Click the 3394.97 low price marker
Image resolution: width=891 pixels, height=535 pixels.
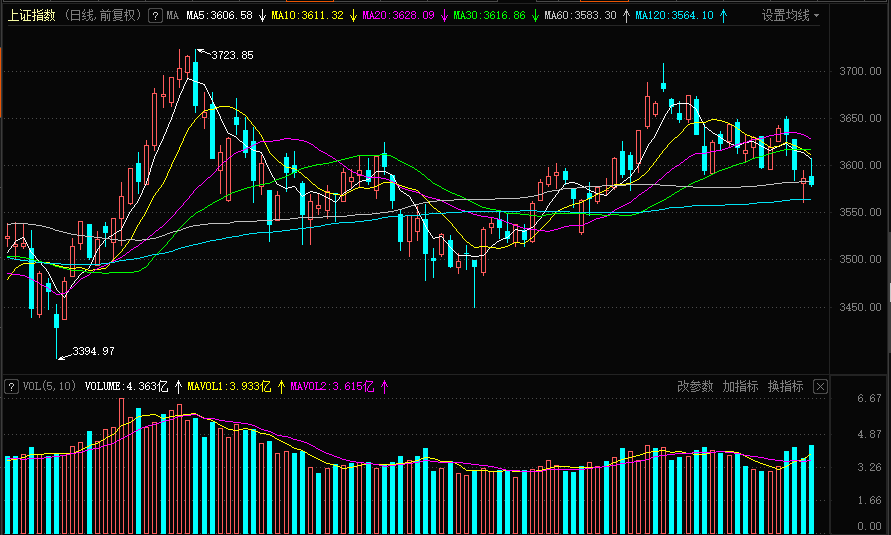point(93,351)
